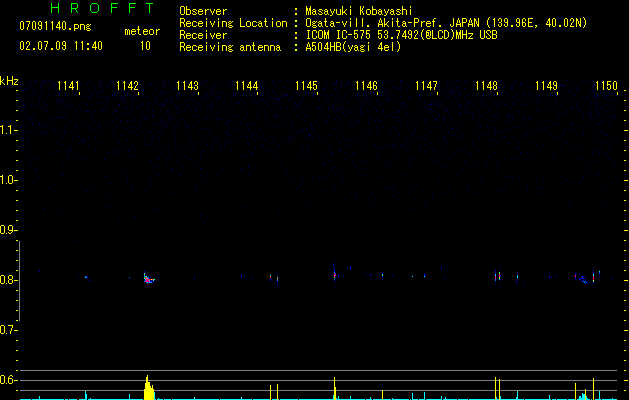
Task: Click the 1146 time axis label
Action: pyautogui.click(x=366, y=86)
